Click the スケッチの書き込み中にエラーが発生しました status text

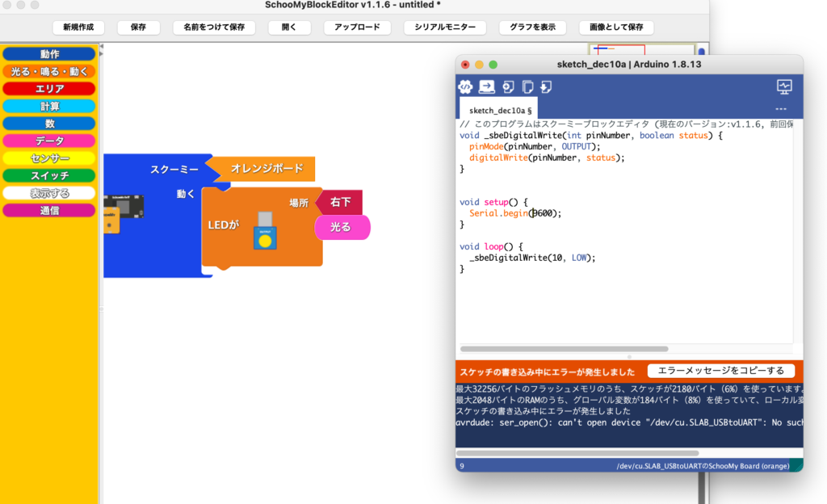547,372
